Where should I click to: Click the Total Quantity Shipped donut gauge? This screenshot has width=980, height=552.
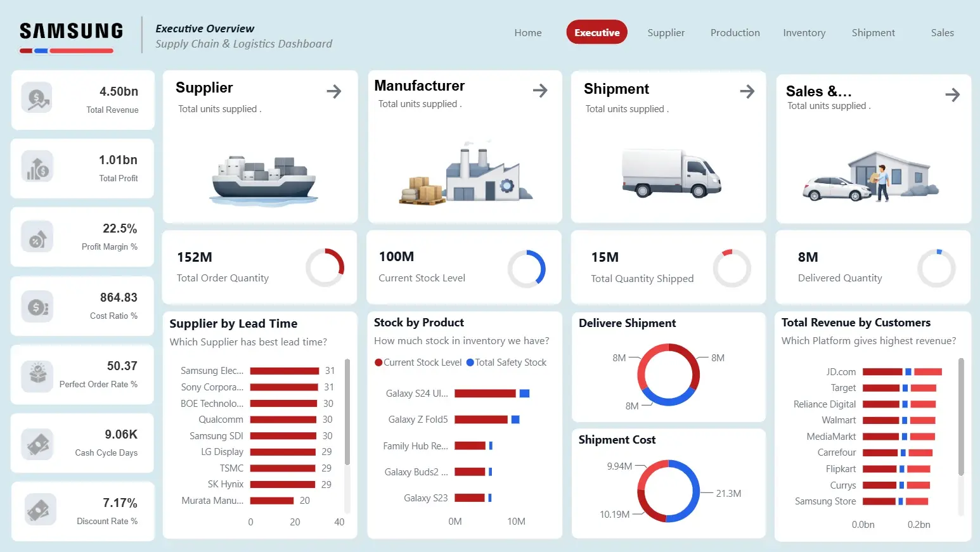pos(732,268)
